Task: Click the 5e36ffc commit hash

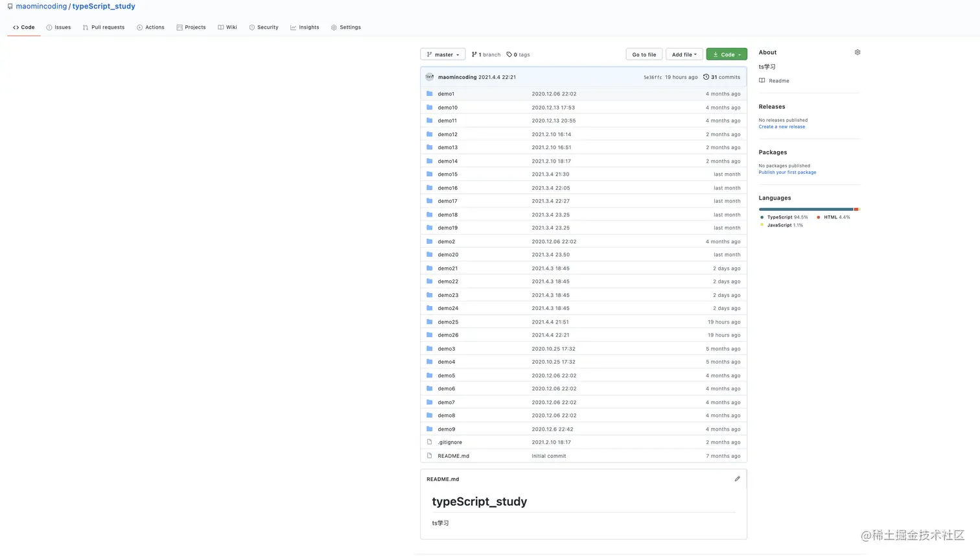Action: point(653,77)
